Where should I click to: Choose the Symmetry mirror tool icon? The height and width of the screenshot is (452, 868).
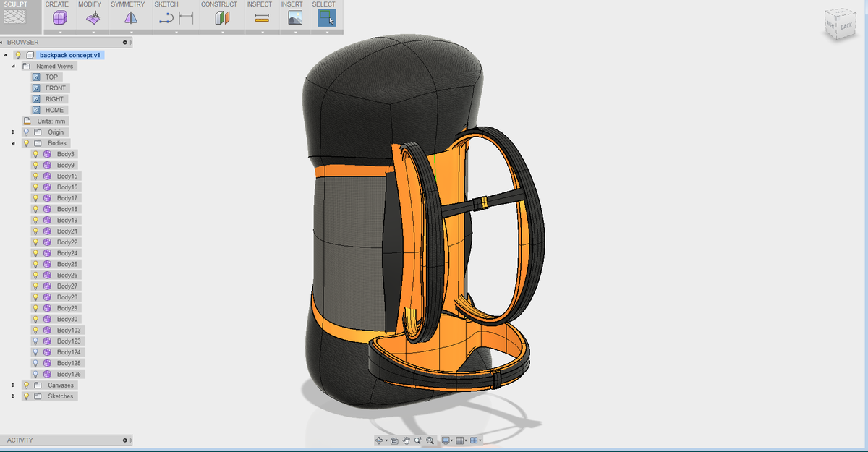coord(130,18)
